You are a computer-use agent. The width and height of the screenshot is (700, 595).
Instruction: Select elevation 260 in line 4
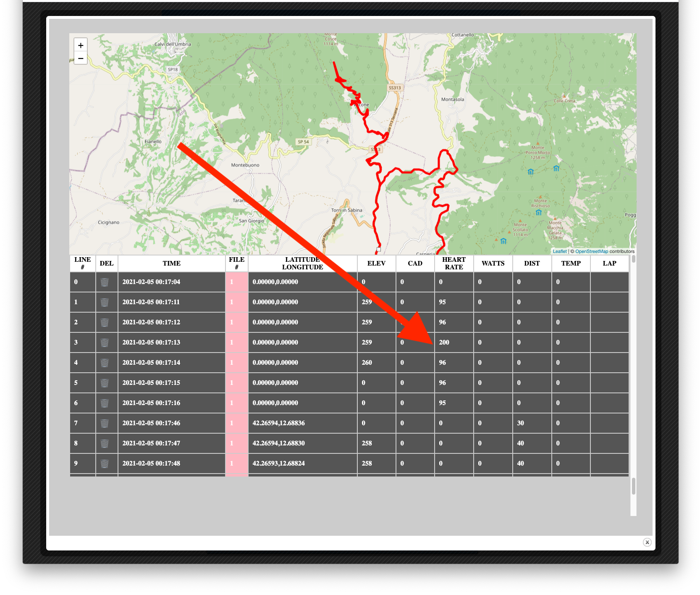click(x=367, y=363)
